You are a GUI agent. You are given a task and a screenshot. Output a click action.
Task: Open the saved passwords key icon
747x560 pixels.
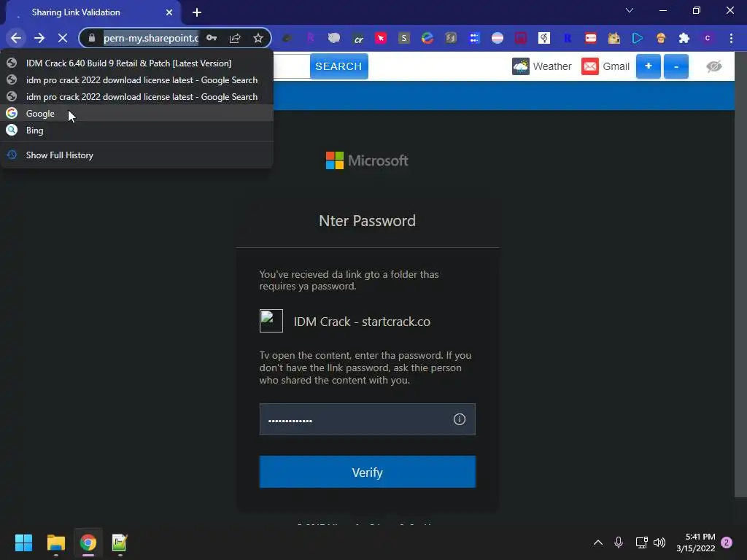tap(212, 38)
